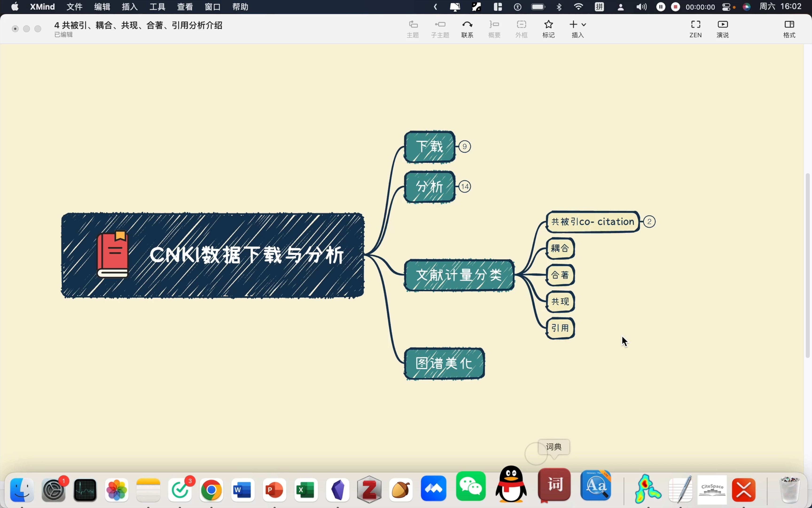
Task: Open the 窗口 menu
Action: [x=213, y=7]
